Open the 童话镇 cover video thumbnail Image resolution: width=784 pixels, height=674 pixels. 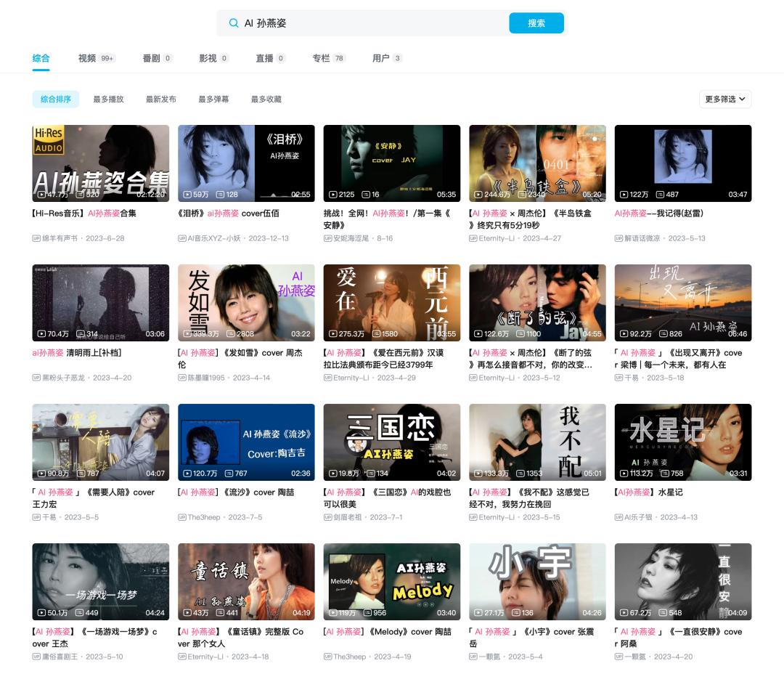(246, 581)
